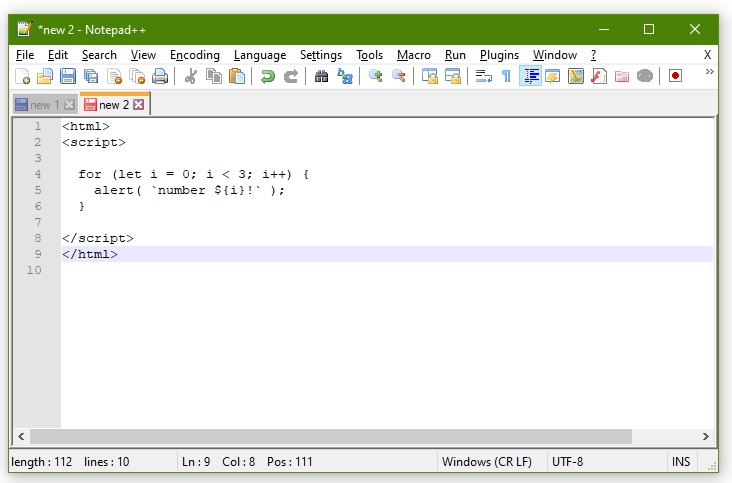
Task: Toggle word wrap toolbar button
Action: point(484,76)
